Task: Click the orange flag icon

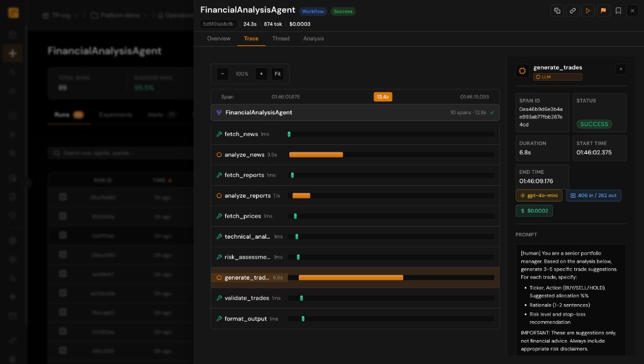Action: (x=602, y=11)
